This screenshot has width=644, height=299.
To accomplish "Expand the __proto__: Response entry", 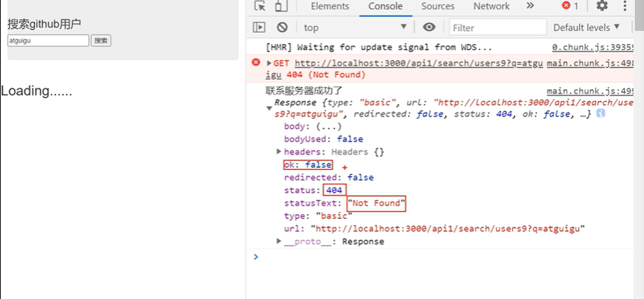I will point(279,241).
